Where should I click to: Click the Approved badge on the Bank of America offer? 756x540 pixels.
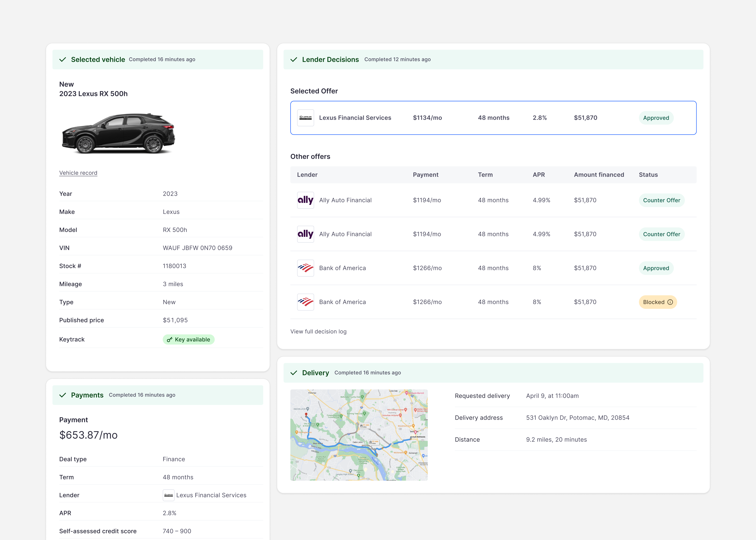[656, 268]
